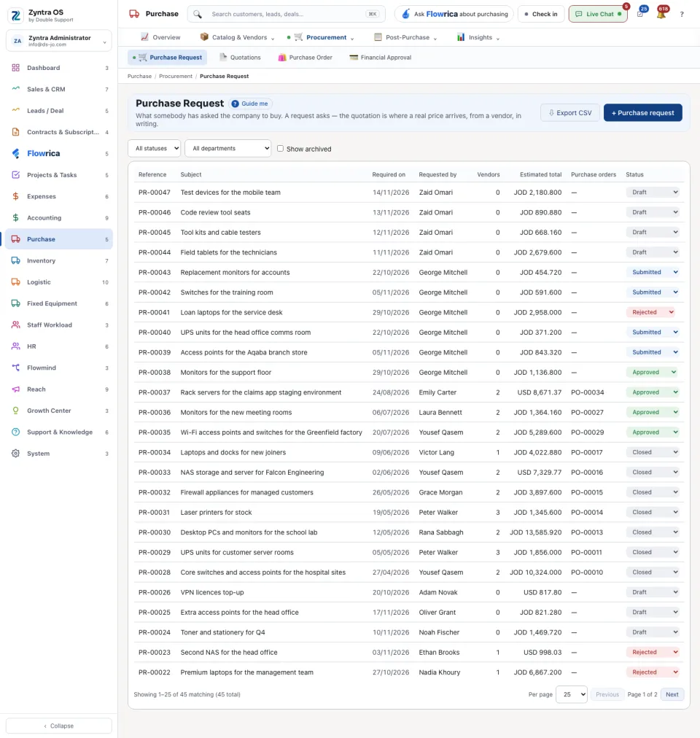The height and width of the screenshot is (738, 700).
Task: Click reference PR-00037
Action: pos(155,392)
